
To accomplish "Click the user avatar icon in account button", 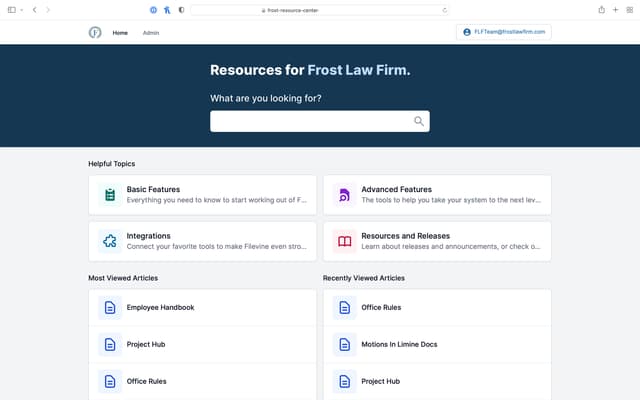I will pos(467,32).
